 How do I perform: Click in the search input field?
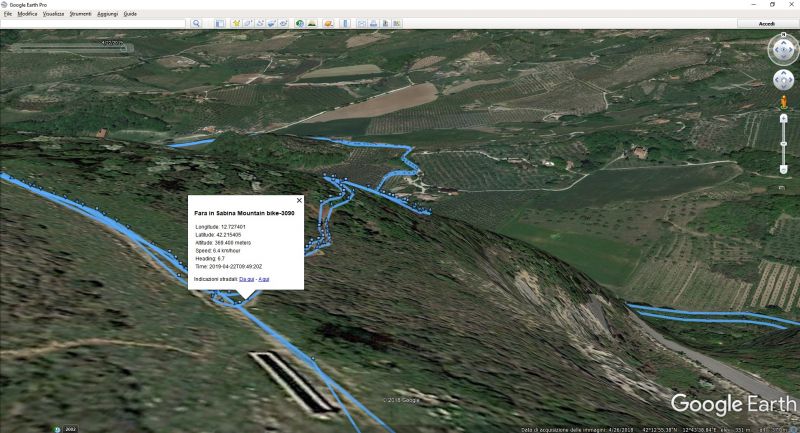pyautogui.click(x=93, y=23)
